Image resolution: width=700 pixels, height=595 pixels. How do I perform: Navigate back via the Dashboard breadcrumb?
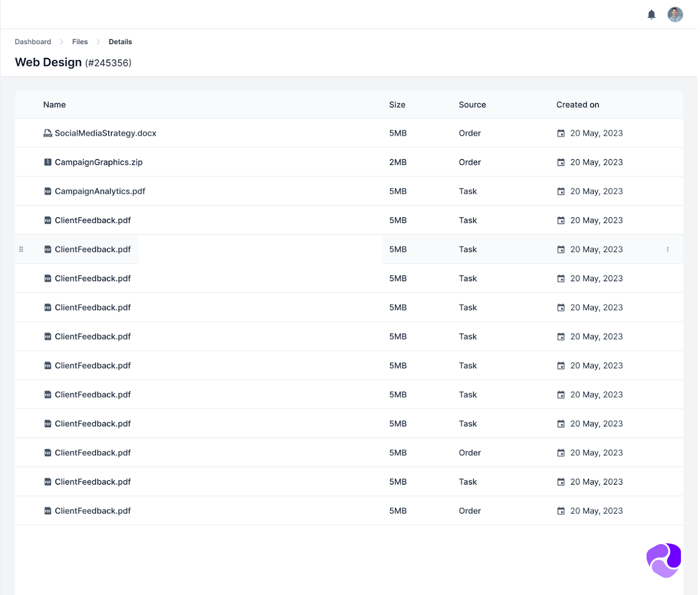coord(32,42)
